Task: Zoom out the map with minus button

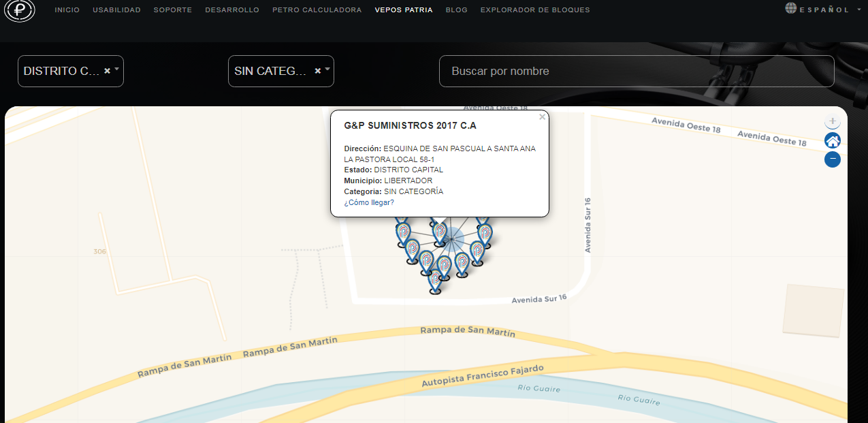Action: [833, 159]
